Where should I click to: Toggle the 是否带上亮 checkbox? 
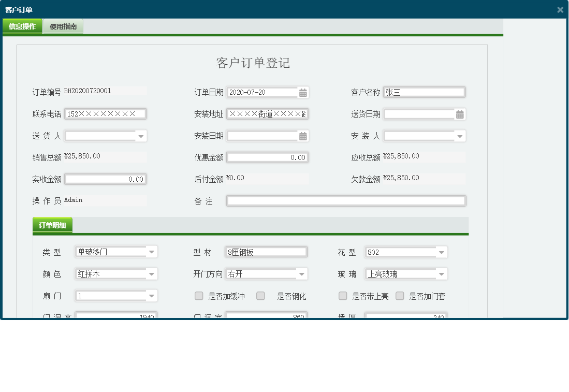(x=343, y=296)
